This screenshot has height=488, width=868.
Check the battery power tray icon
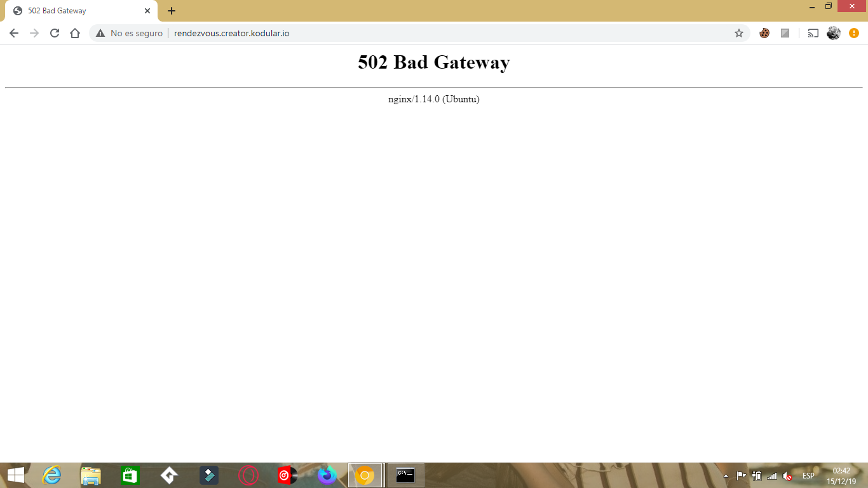coord(757,476)
